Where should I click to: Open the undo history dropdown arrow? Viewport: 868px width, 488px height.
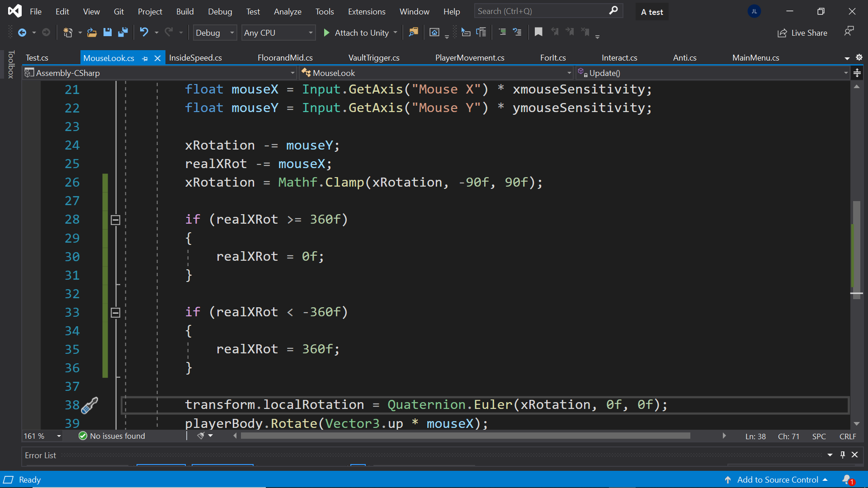click(x=156, y=33)
